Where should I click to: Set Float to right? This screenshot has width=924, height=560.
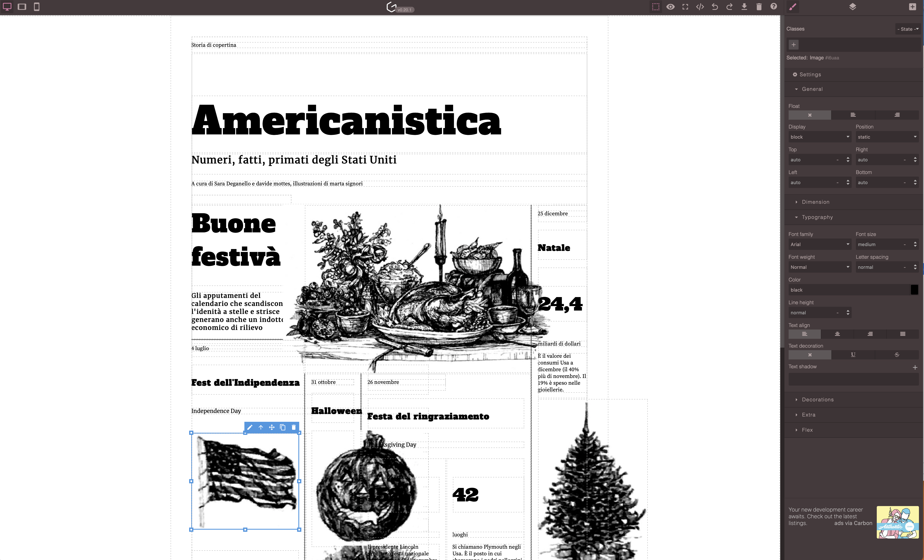(x=897, y=115)
